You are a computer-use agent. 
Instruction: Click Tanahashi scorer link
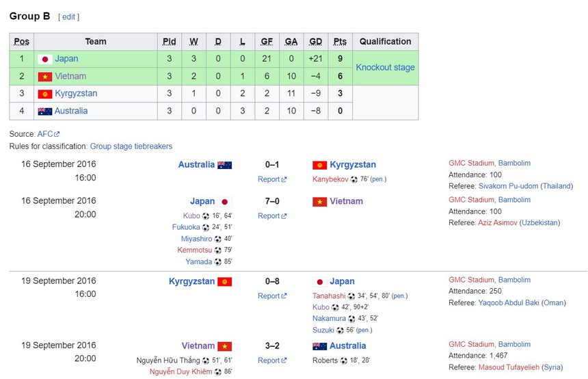pyautogui.click(x=329, y=296)
